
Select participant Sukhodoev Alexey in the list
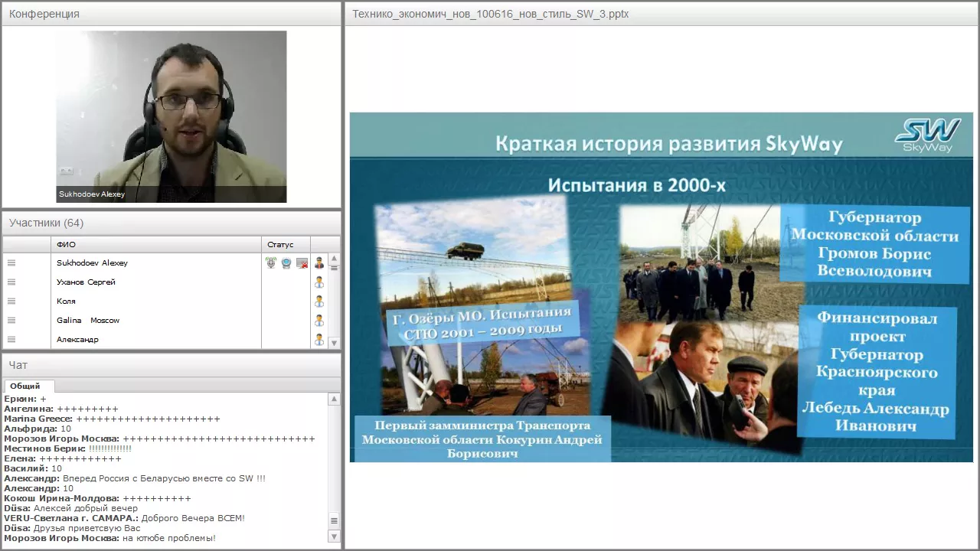pyautogui.click(x=156, y=263)
